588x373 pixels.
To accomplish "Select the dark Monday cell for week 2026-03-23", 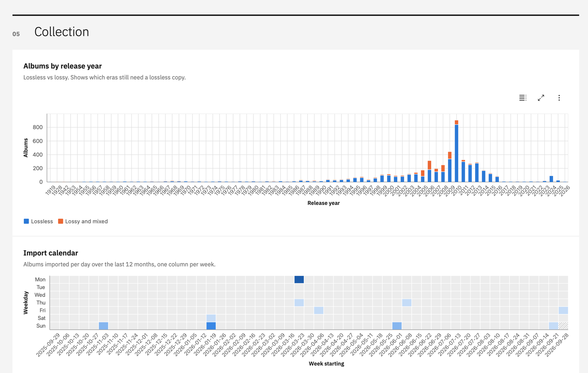I will coord(299,279).
